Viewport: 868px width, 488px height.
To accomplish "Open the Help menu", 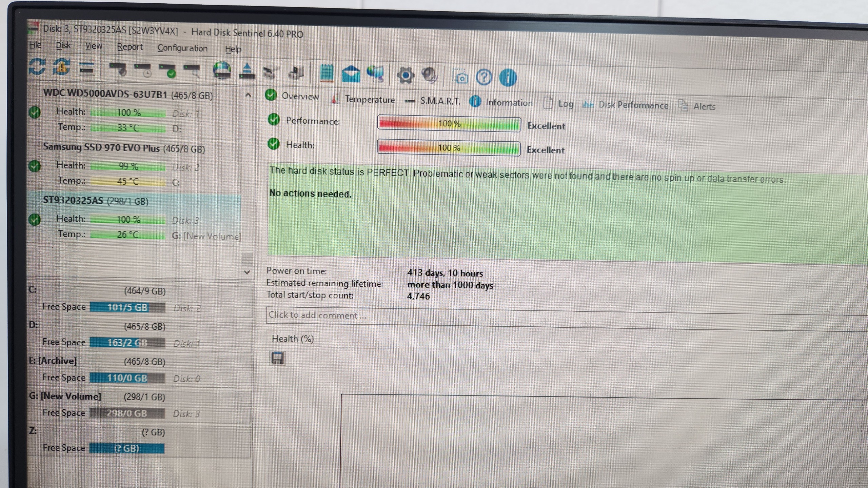I will point(233,49).
